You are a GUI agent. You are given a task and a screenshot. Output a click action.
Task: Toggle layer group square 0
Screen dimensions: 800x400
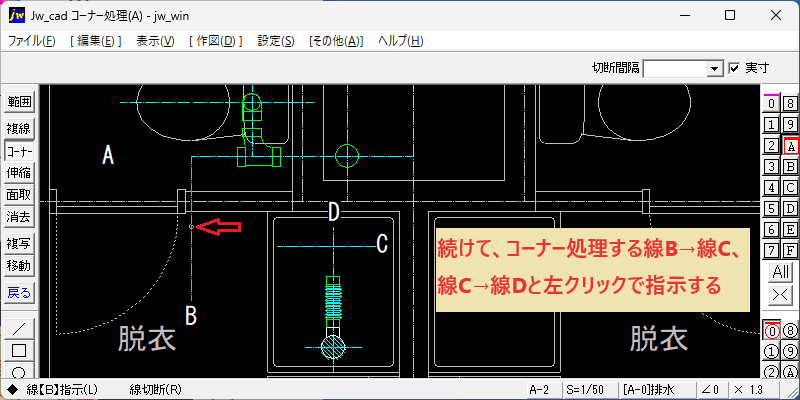(x=771, y=104)
